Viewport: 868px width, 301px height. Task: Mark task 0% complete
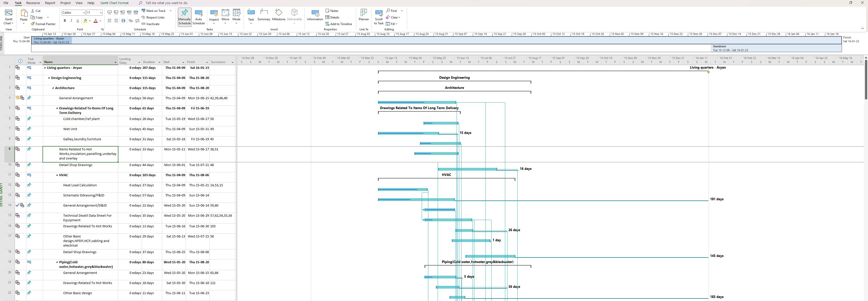point(110,12)
